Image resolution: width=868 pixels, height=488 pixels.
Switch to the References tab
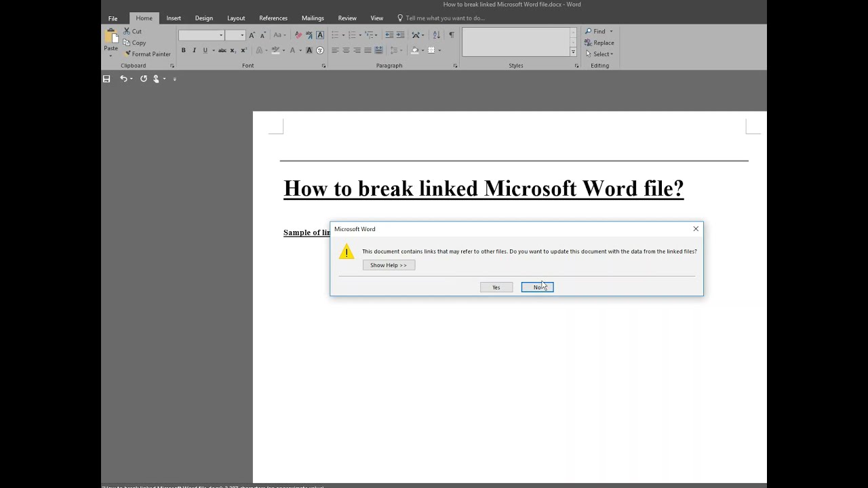coord(273,18)
